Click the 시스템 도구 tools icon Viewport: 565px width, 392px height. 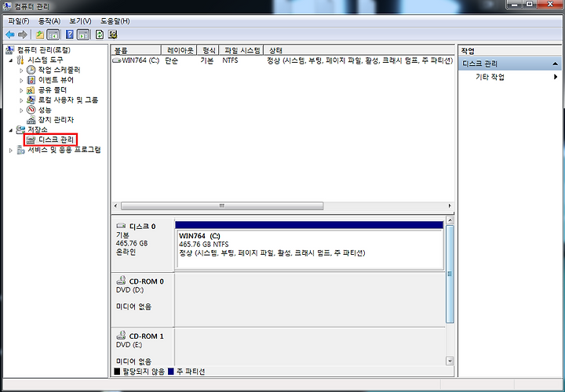tap(21, 60)
